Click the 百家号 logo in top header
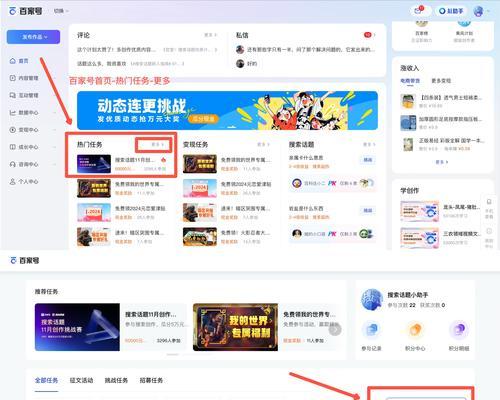 coord(25,11)
